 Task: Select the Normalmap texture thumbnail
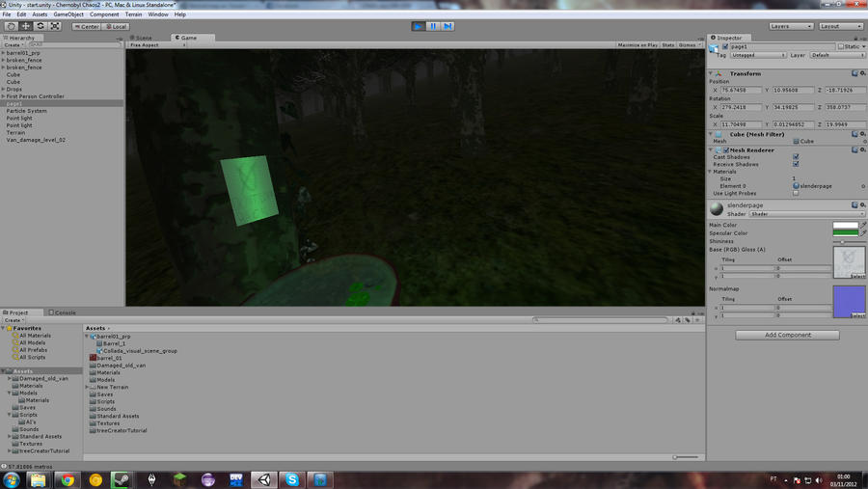coord(849,301)
